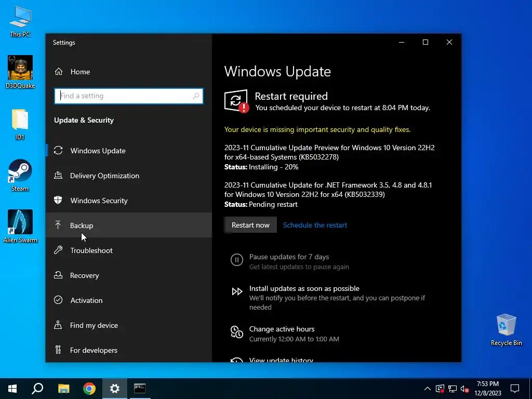532x399 pixels.
Task: Click Schedule the restart link
Action: click(315, 225)
